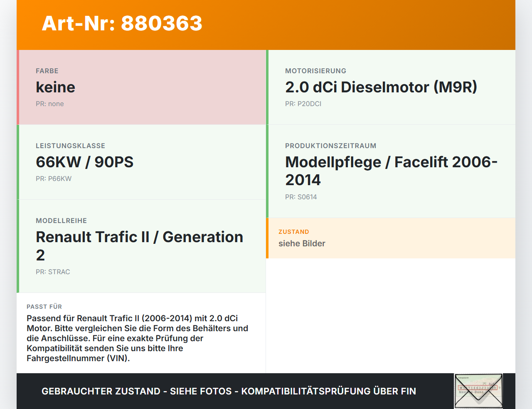Click the 'PR: none' code text
This screenshot has height=409, width=532.
50,104
